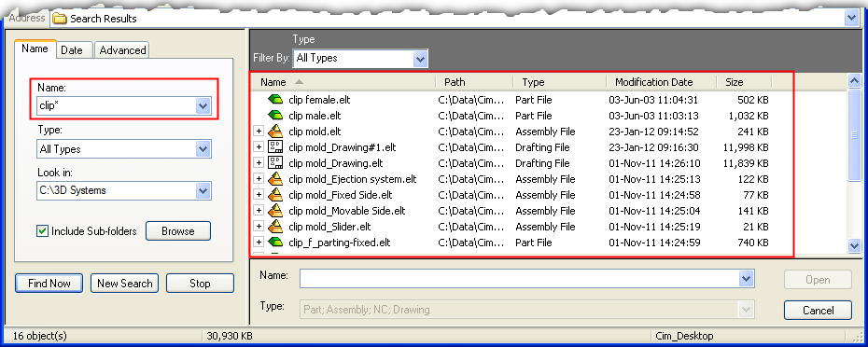Expand the clip_f_parting-fixed.elt row
This screenshot has height=347, width=868.
point(258,243)
